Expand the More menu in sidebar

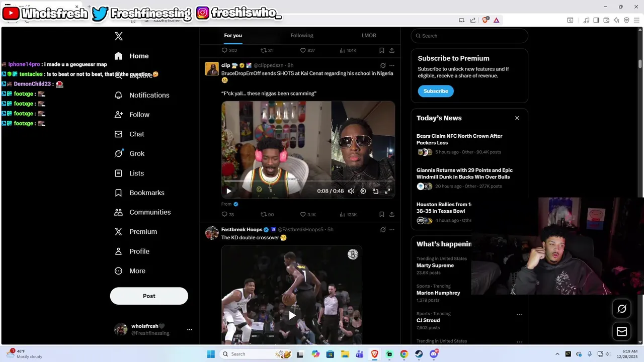click(x=130, y=271)
